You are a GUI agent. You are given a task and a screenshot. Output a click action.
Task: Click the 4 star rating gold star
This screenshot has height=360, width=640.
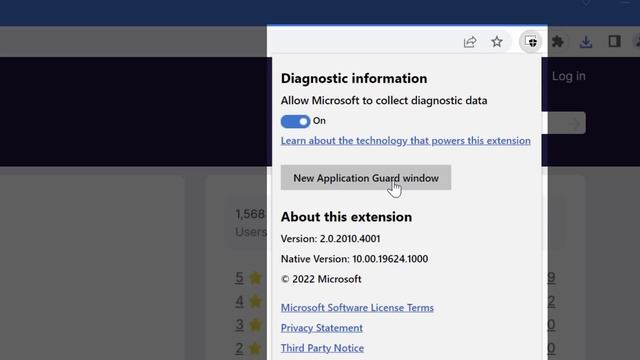coord(256,302)
